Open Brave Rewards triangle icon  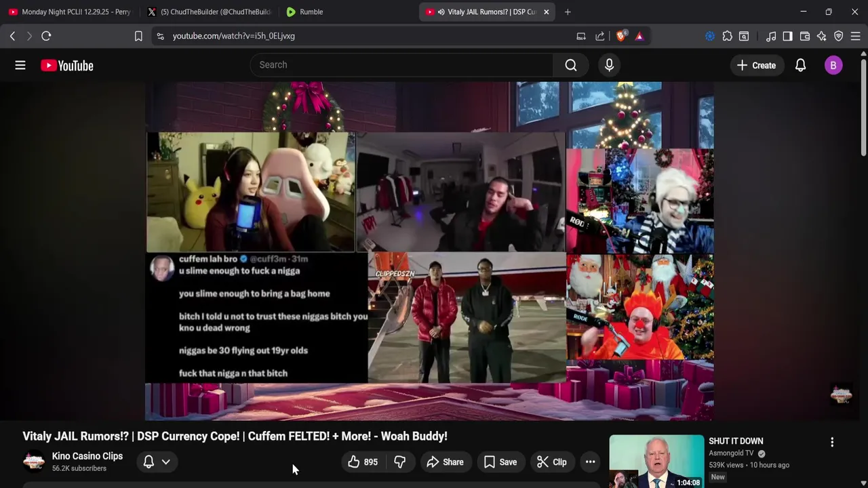tap(639, 36)
